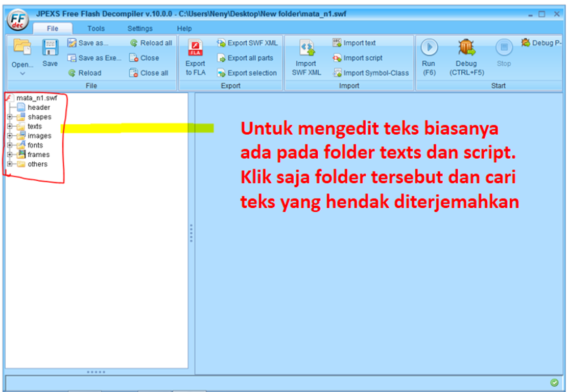Click the Import script label
The image size is (568, 392).
[363, 58]
